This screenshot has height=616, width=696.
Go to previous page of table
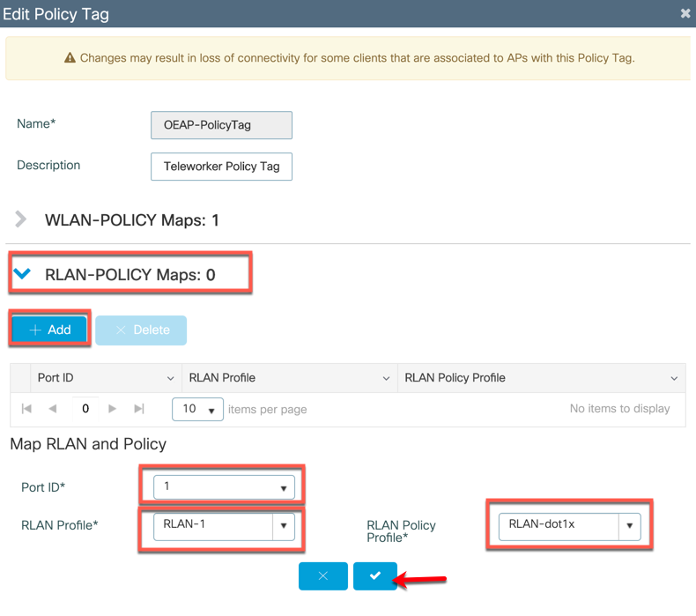(x=52, y=409)
